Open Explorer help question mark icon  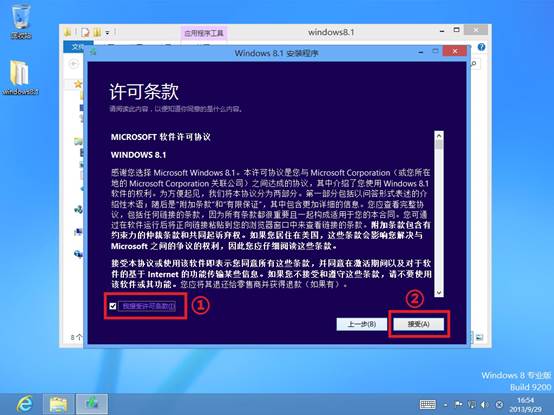pos(481,47)
